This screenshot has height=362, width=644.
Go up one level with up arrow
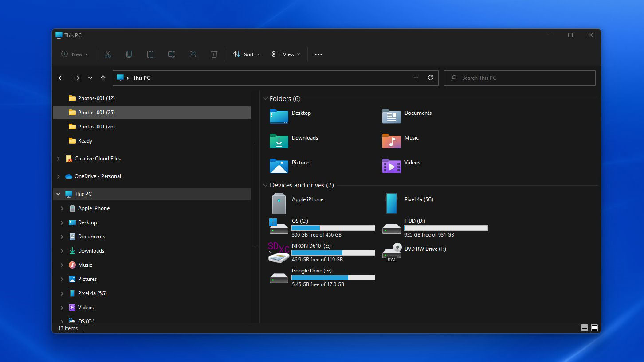[x=103, y=78]
